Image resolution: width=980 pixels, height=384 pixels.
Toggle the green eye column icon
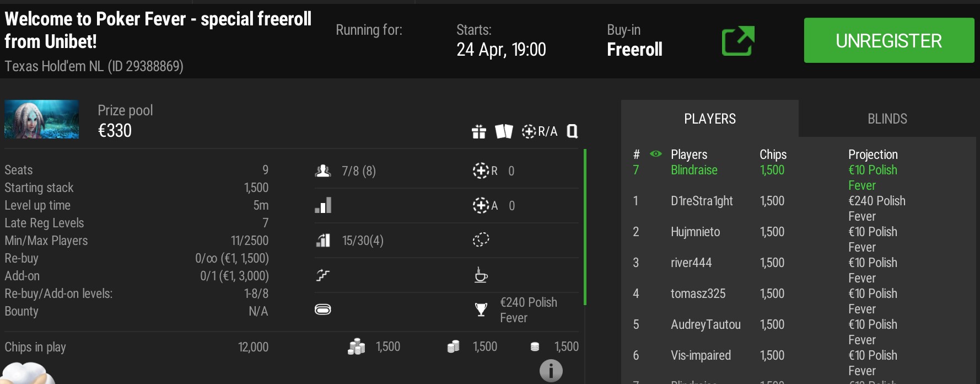(656, 154)
